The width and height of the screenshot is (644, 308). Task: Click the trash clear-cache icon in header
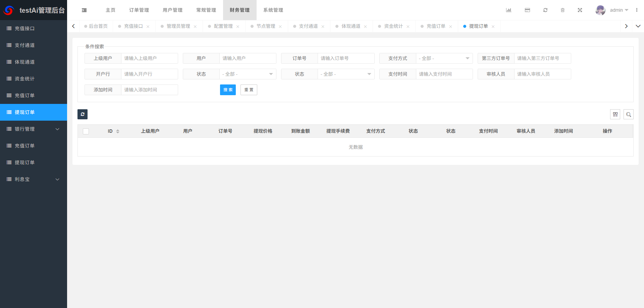[x=563, y=10]
